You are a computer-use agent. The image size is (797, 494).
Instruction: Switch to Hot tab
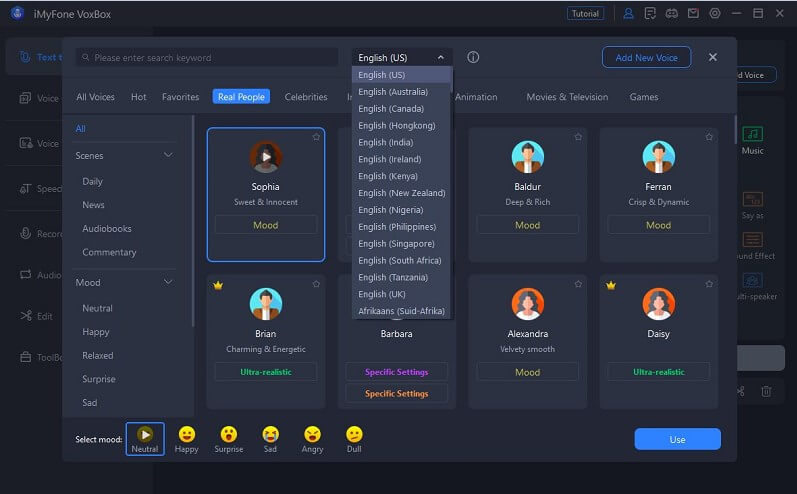click(x=138, y=97)
